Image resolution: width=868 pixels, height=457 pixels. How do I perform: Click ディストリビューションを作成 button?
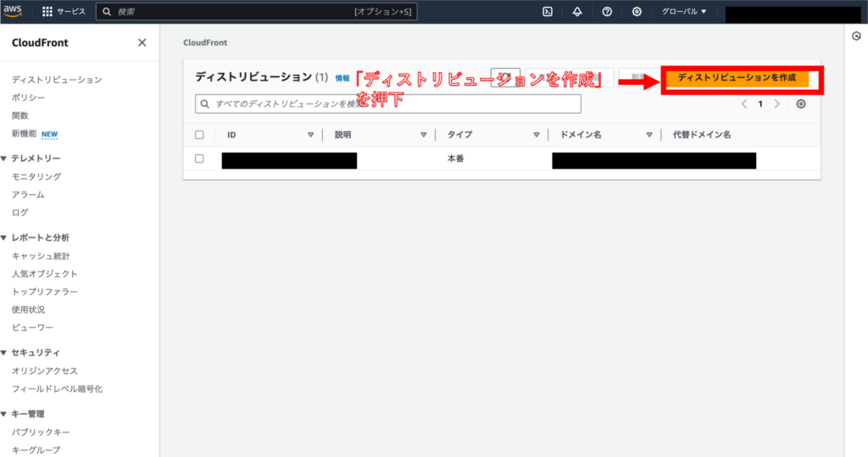(737, 77)
